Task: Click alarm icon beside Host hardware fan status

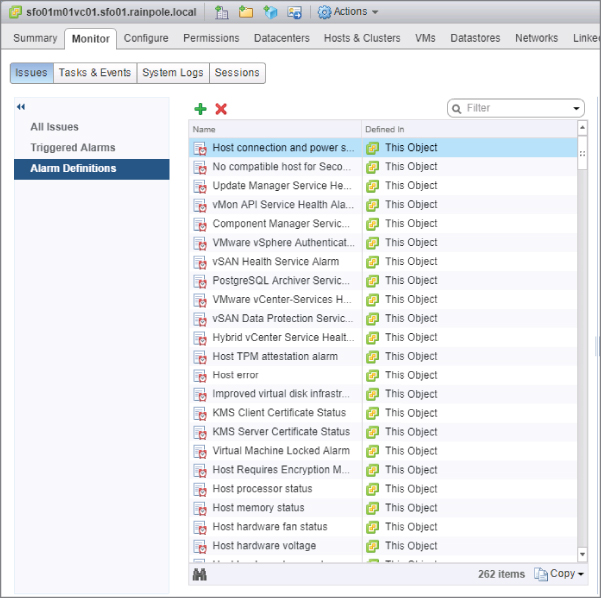Action: (200, 527)
